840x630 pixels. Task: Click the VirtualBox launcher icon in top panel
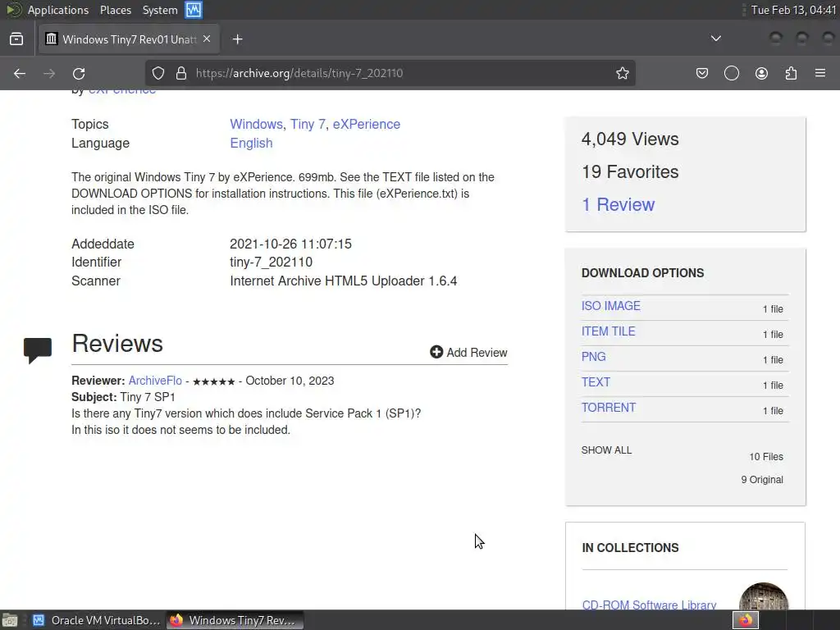click(194, 10)
